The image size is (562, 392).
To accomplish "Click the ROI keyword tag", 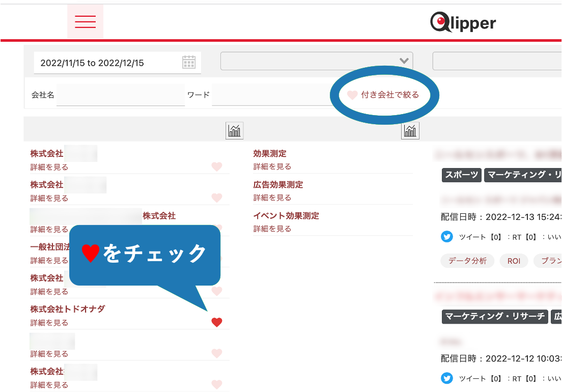I will coord(514,261).
